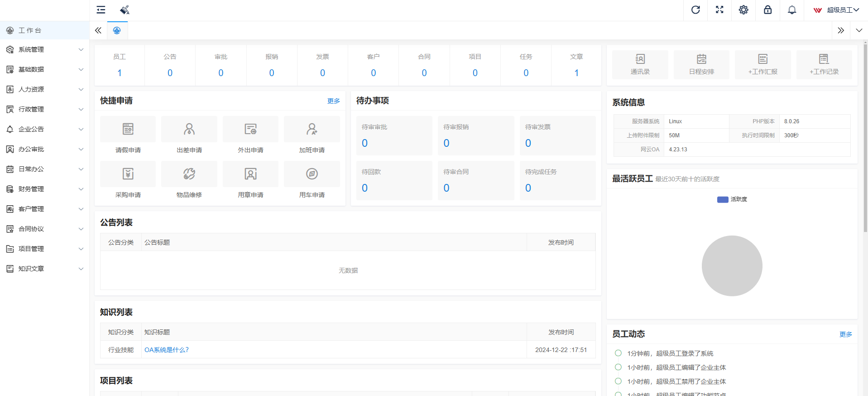Expand the 人力资源 sidebar menu
868x396 pixels.
44,89
